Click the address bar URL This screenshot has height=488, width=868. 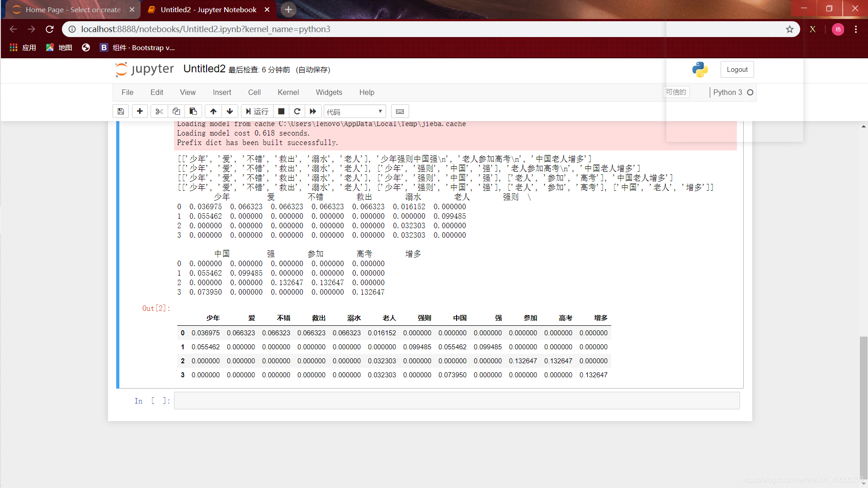click(x=206, y=29)
